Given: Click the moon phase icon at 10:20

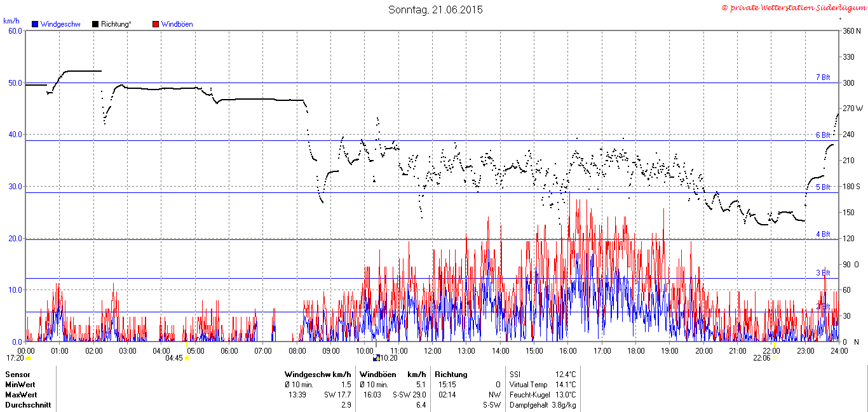Looking at the screenshot, I should [376, 357].
